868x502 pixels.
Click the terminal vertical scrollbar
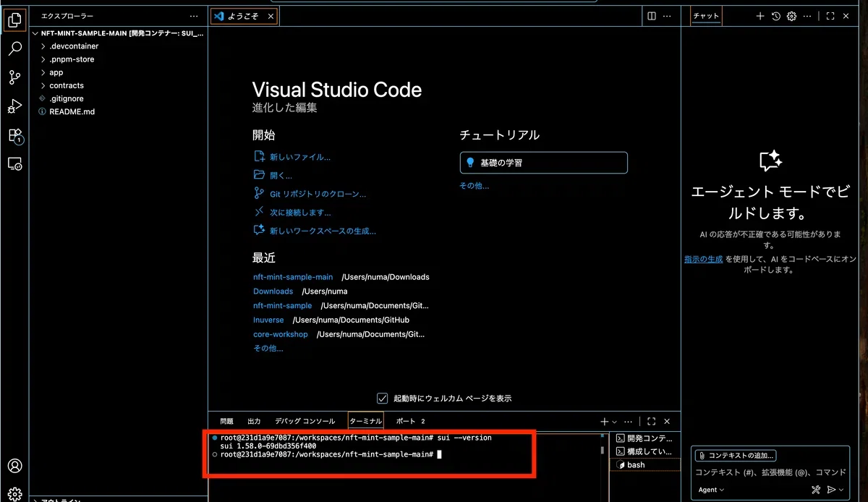(x=603, y=448)
